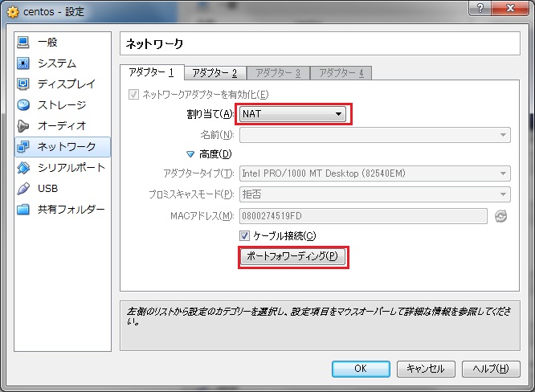Select USB label in the settings list
Viewport: 535px width, 392px height.
(47, 188)
